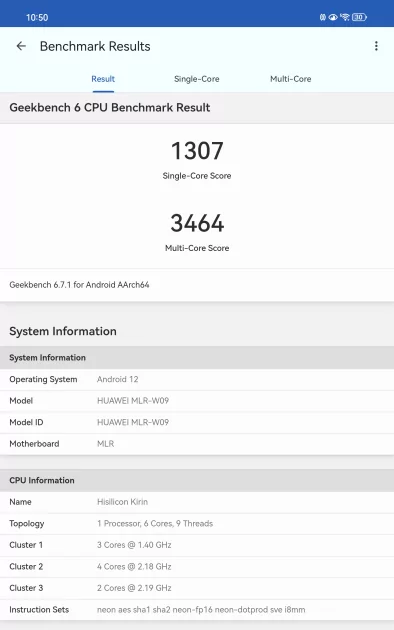This screenshot has width=394, height=630.
Task: Tap the Hisilicon Kirin value
Action: (x=122, y=502)
